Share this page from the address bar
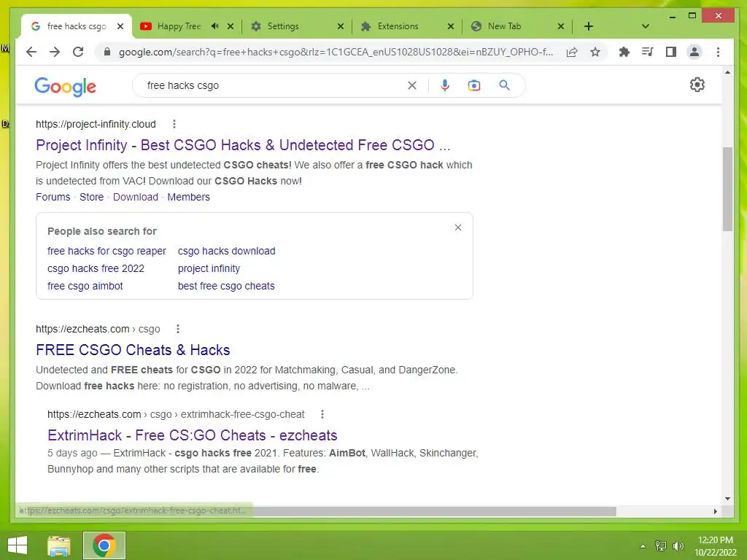Screen dimensions: 747x560 click(572, 52)
